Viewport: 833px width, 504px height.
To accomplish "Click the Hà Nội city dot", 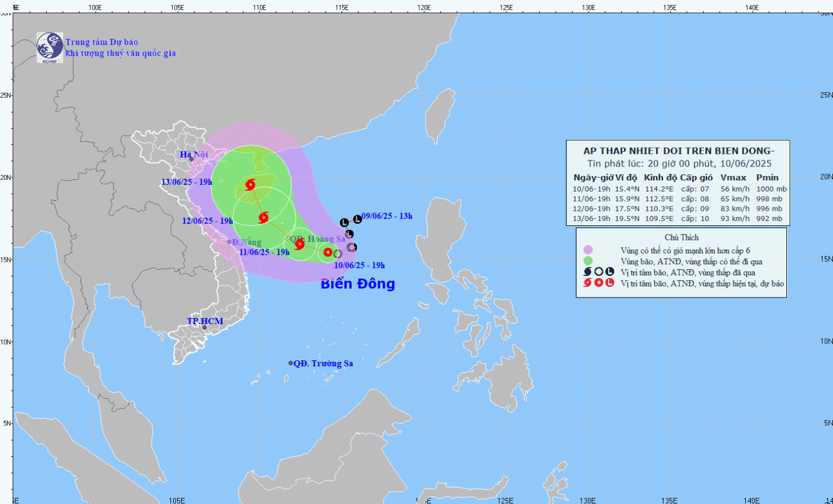I will [192, 159].
